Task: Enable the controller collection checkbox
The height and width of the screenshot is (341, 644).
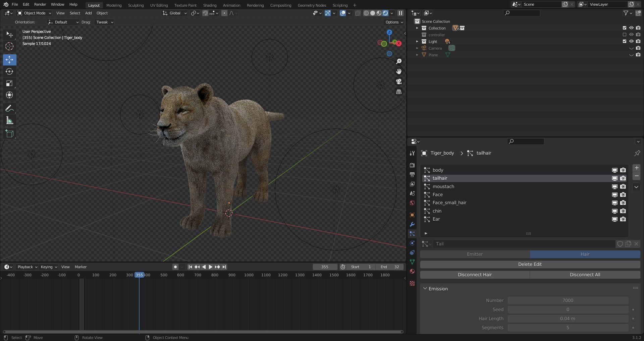Action: [x=625, y=35]
